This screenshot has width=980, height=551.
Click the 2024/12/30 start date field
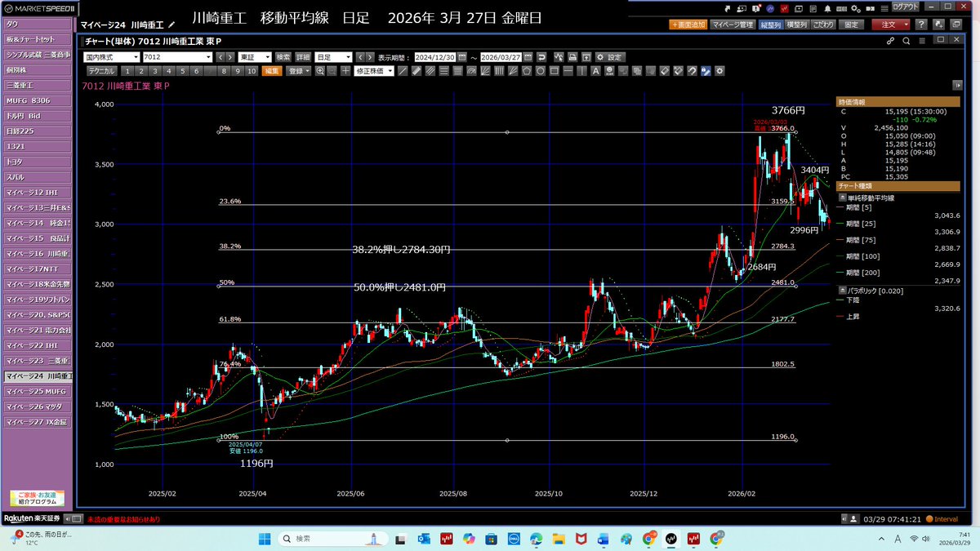[x=435, y=57]
